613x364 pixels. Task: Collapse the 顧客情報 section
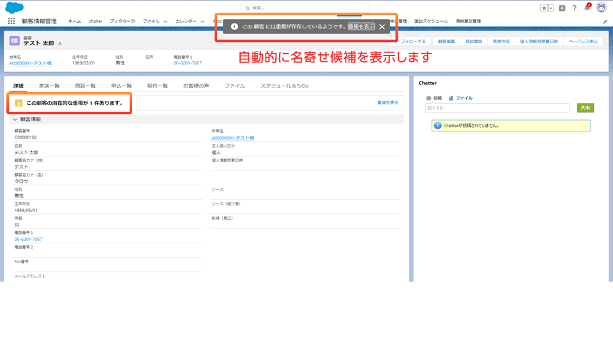tap(15, 119)
